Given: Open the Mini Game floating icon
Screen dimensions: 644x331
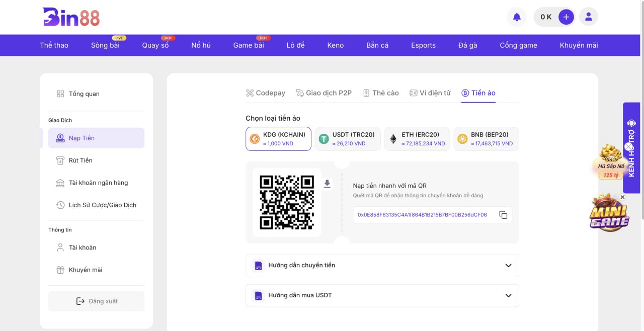Looking at the screenshot, I should click(x=609, y=213).
